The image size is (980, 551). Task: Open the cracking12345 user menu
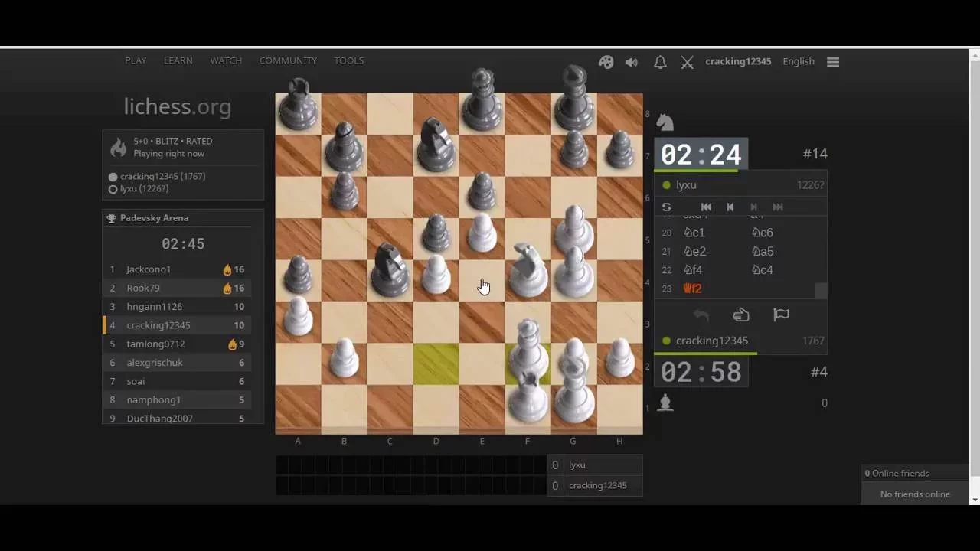tap(738, 61)
